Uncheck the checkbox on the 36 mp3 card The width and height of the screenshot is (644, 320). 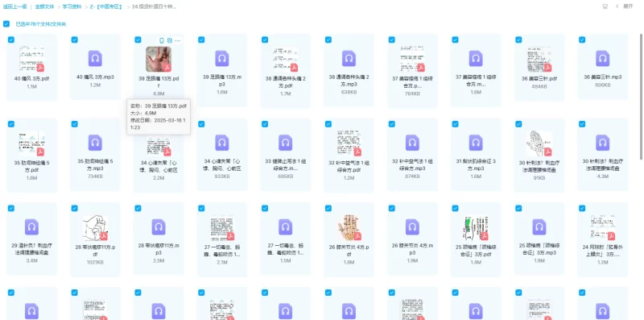582,39
